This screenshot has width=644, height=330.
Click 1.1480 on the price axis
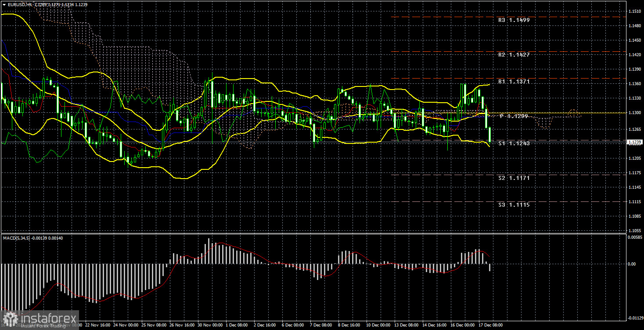(x=635, y=25)
